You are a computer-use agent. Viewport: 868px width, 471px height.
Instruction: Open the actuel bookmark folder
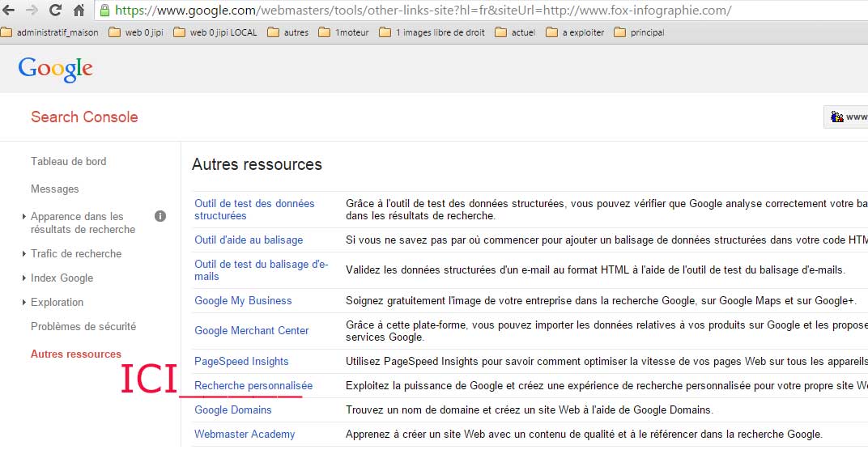pos(515,32)
